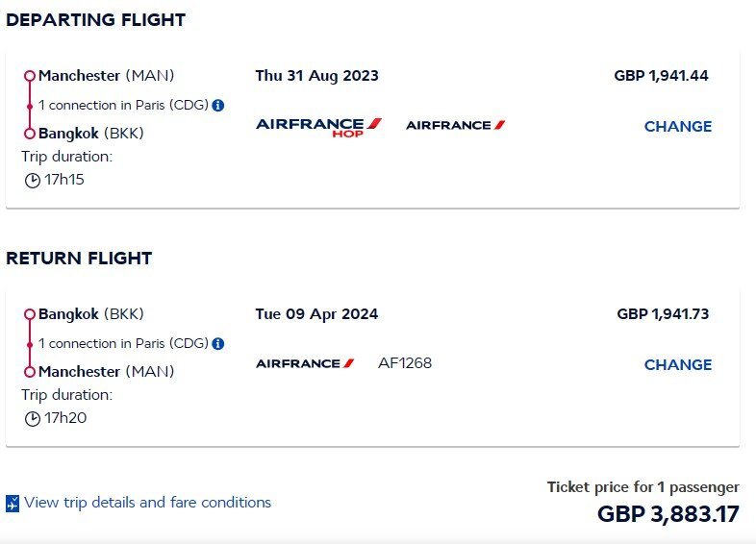Screen dimensions: 756x544
Task: Select flight number AF1268
Action: (x=405, y=363)
